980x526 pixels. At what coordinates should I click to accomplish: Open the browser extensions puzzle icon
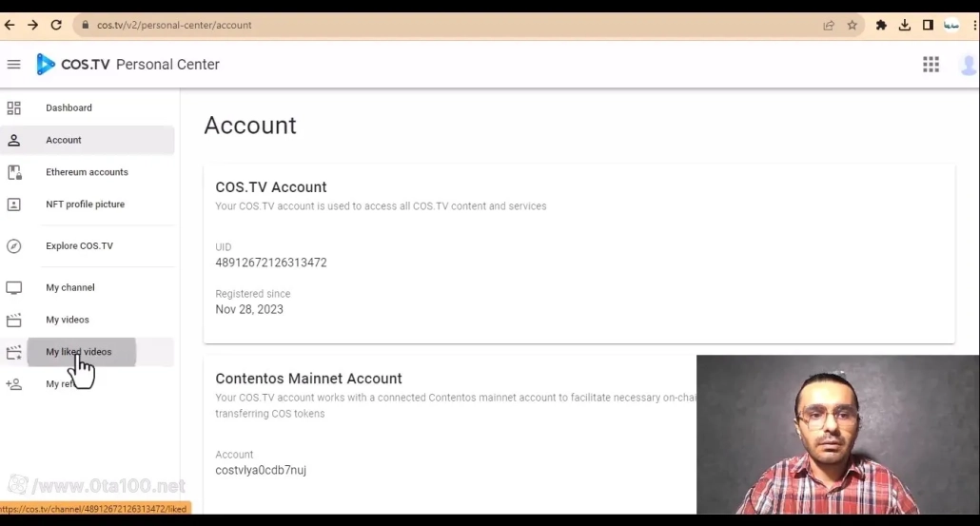pyautogui.click(x=881, y=26)
